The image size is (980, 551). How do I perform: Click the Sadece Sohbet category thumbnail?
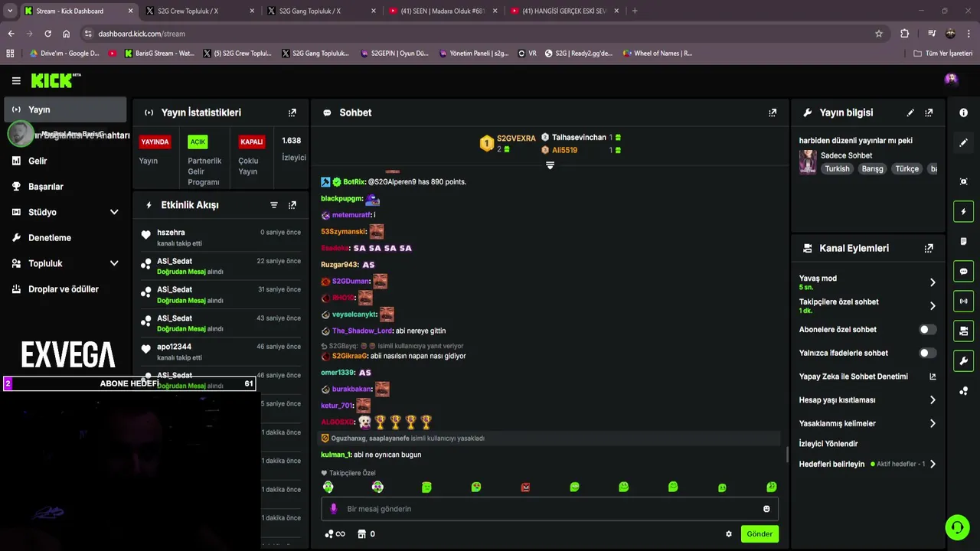pyautogui.click(x=808, y=161)
